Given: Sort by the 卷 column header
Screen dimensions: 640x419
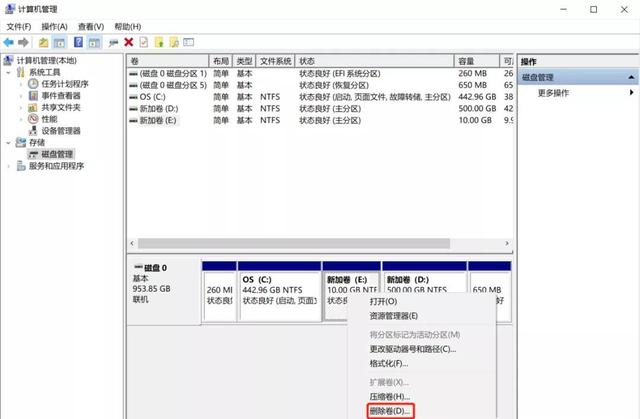Looking at the screenshot, I should [x=168, y=61].
